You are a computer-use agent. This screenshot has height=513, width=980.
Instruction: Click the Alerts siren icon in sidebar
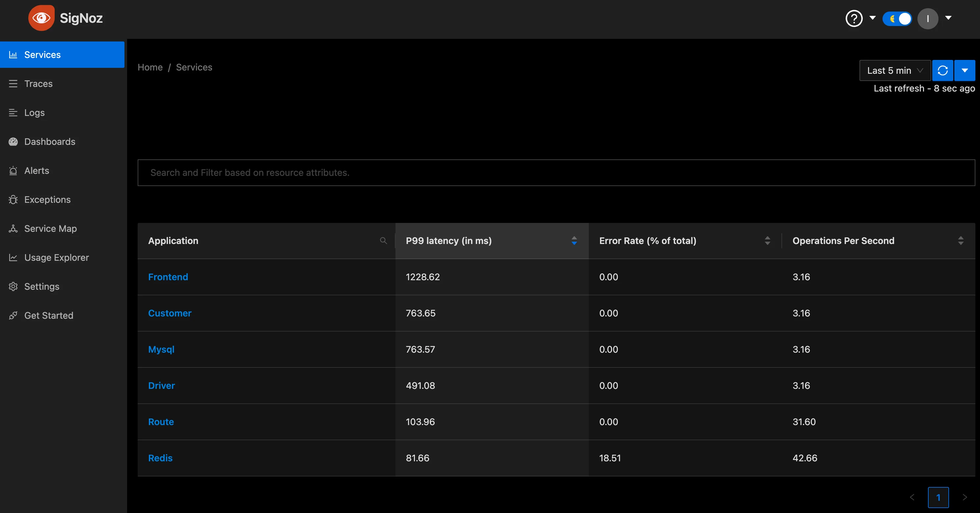[x=13, y=171]
